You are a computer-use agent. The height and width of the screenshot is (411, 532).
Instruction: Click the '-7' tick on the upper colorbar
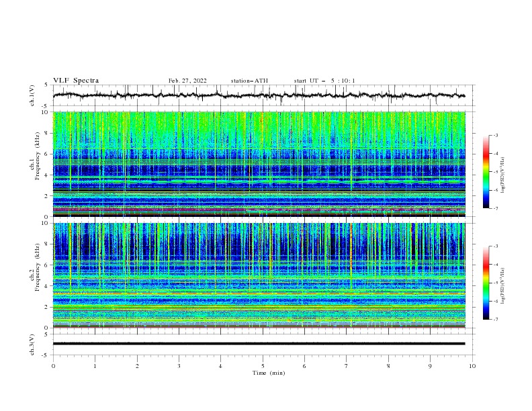pyautogui.click(x=495, y=208)
